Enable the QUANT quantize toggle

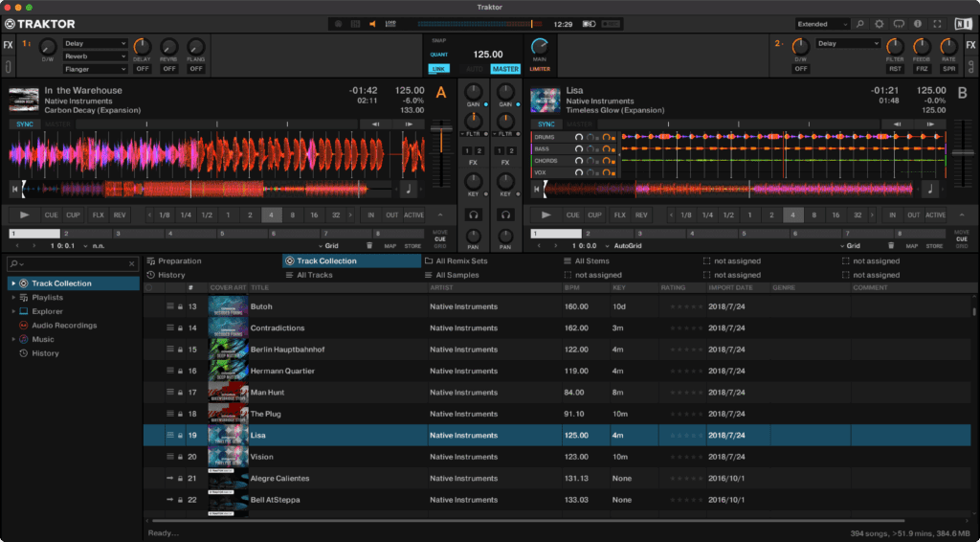coord(438,55)
